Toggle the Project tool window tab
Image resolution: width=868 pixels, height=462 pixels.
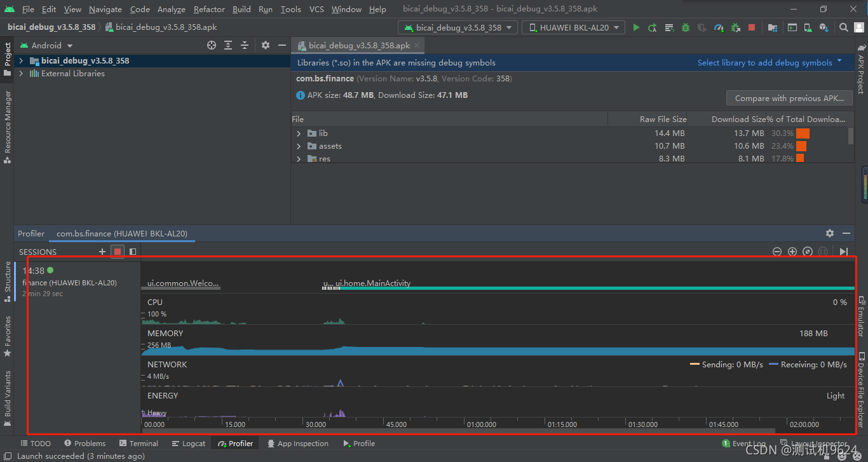[x=7, y=60]
